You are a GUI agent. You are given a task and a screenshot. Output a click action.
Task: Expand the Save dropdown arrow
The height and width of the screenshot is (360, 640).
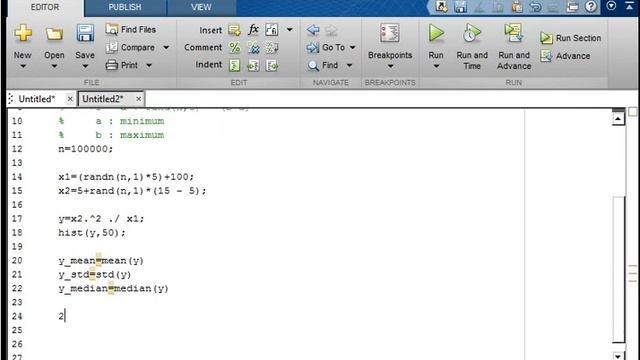point(85,66)
